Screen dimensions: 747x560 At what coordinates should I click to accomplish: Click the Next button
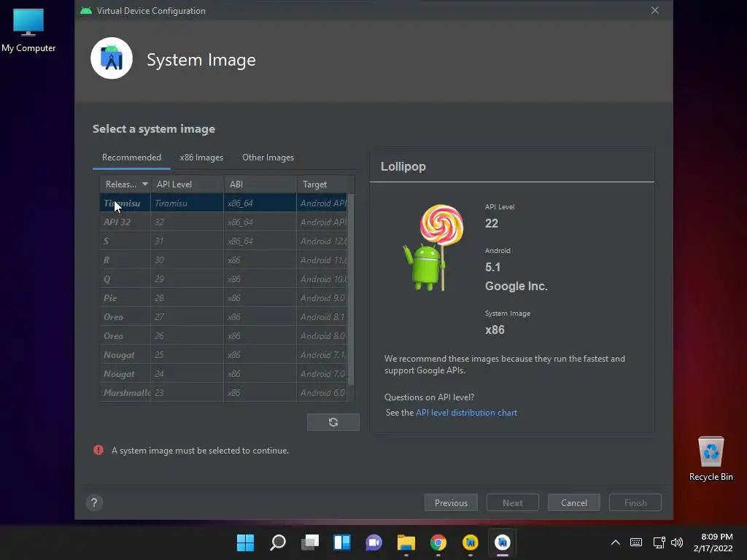[513, 502]
